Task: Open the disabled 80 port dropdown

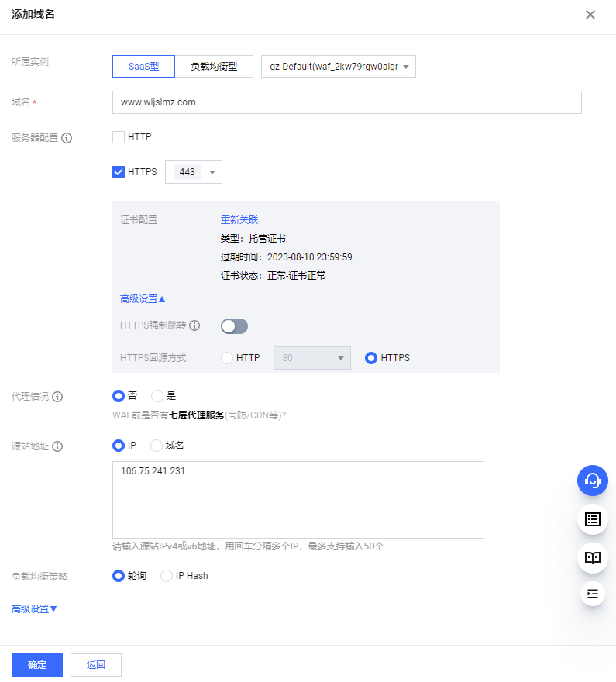Action: pos(311,358)
